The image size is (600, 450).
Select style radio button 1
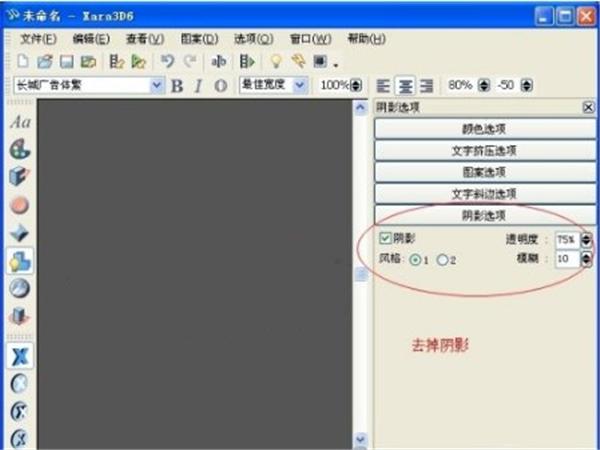point(415,260)
